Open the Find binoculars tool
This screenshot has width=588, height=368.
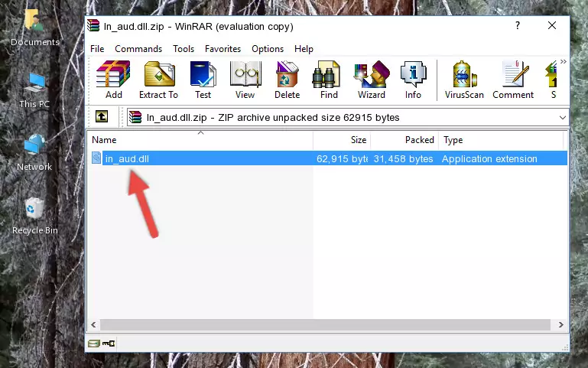click(x=329, y=80)
